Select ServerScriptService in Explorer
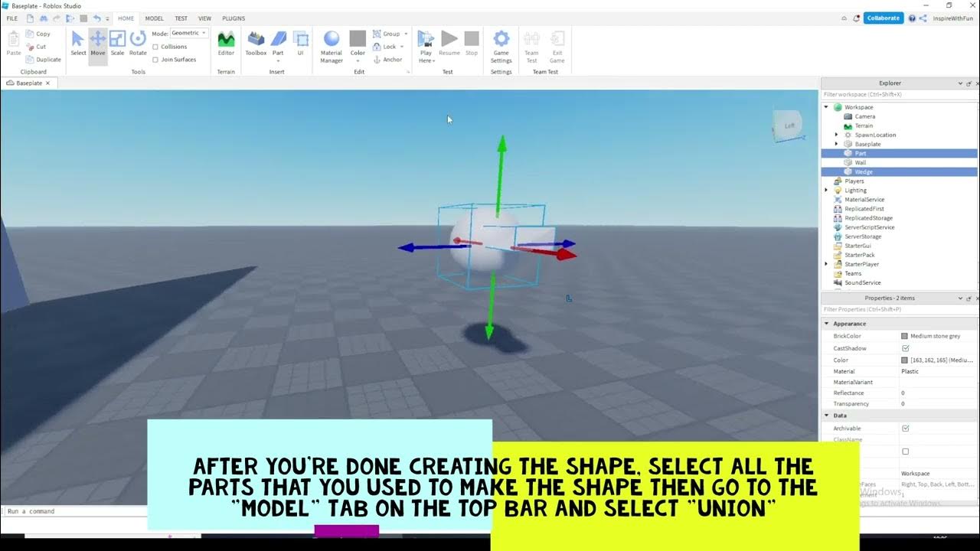Viewport: 980px width, 551px height. click(x=869, y=227)
